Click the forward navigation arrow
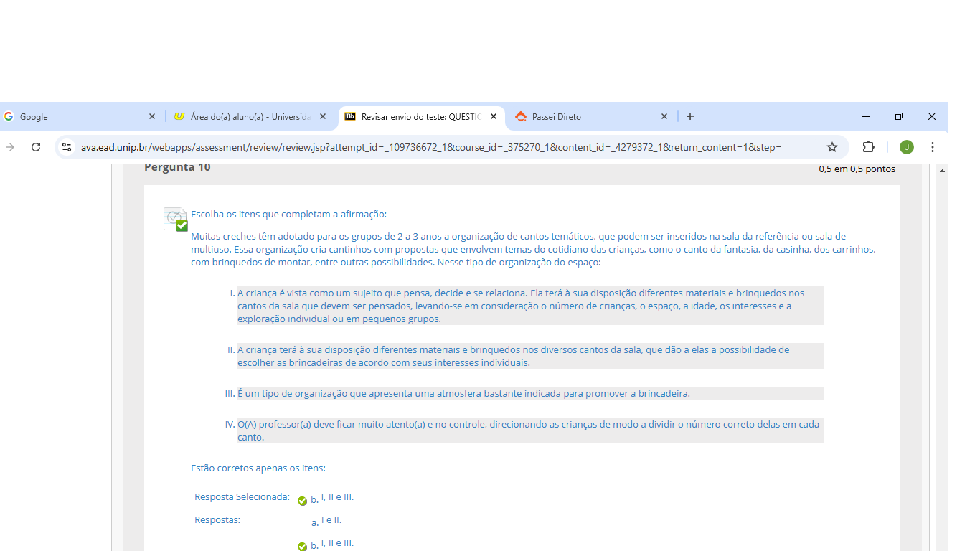This screenshot has height=551, width=980. click(x=10, y=147)
